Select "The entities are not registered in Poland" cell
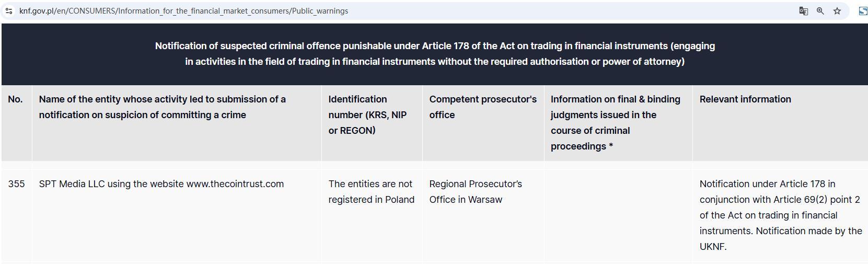This screenshot has height=264, width=868. coord(372,192)
